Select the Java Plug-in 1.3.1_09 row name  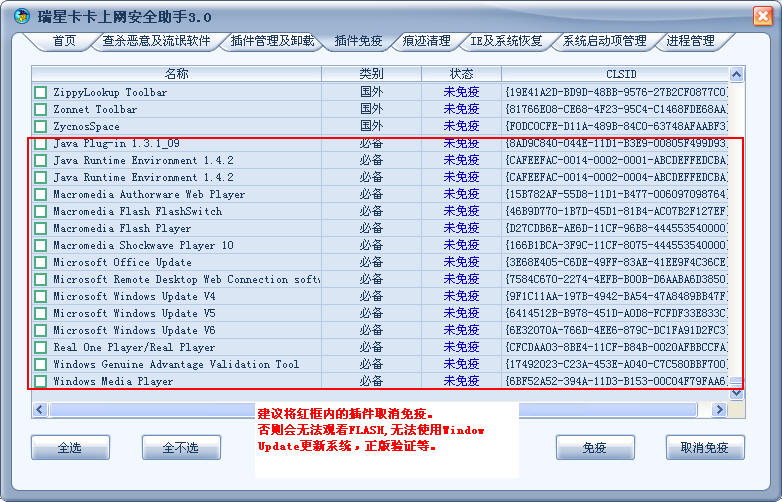tap(117, 144)
